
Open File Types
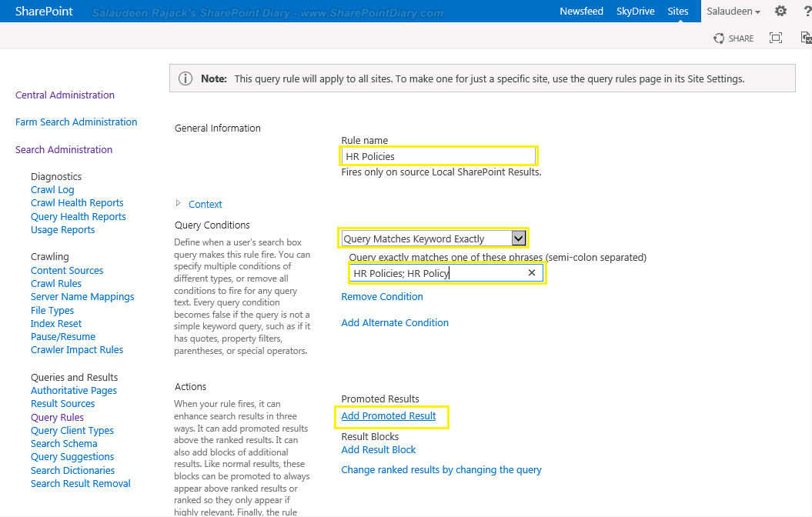(52, 310)
